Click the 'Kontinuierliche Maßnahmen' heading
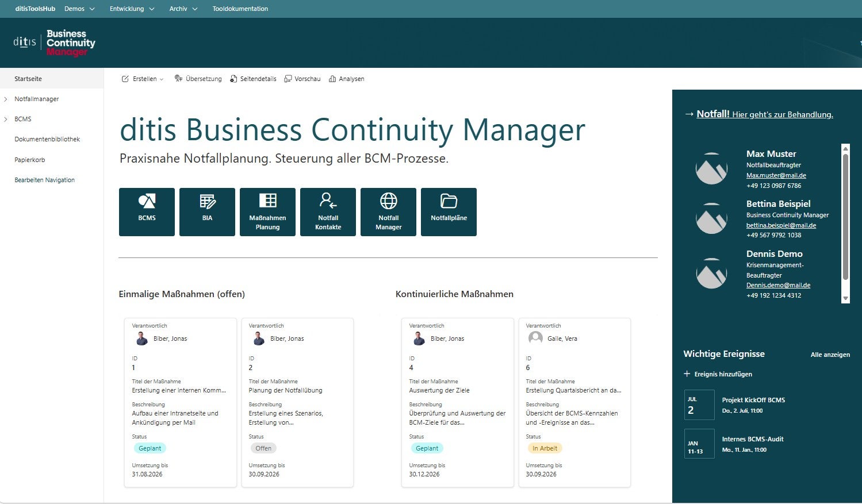The width and height of the screenshot is (862, 504). [454, 294]
